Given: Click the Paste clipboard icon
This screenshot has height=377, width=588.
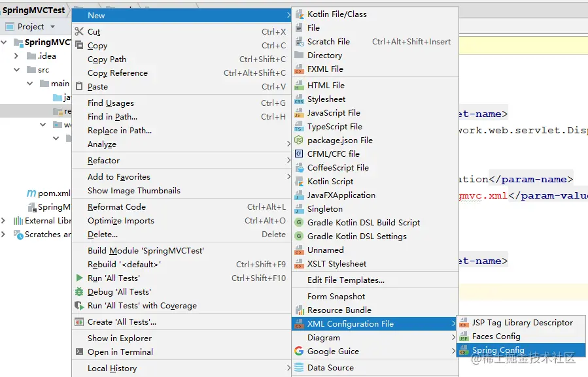Looking at the screenshot, I should pos(79,86).
